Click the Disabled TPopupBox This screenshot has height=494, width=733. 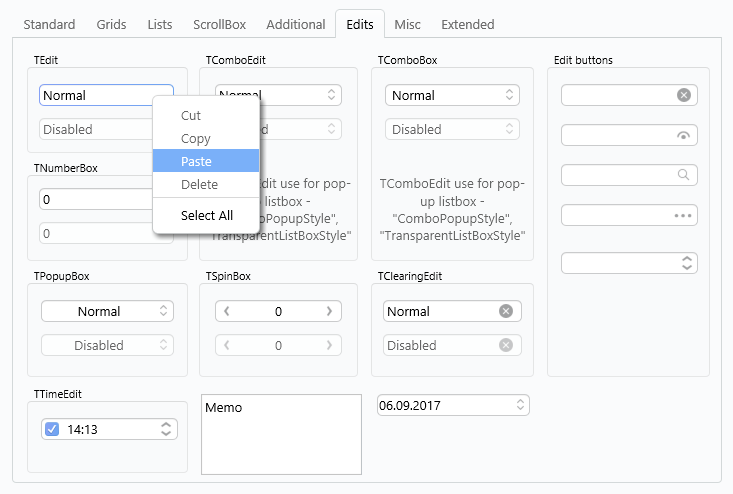[108, 345]
